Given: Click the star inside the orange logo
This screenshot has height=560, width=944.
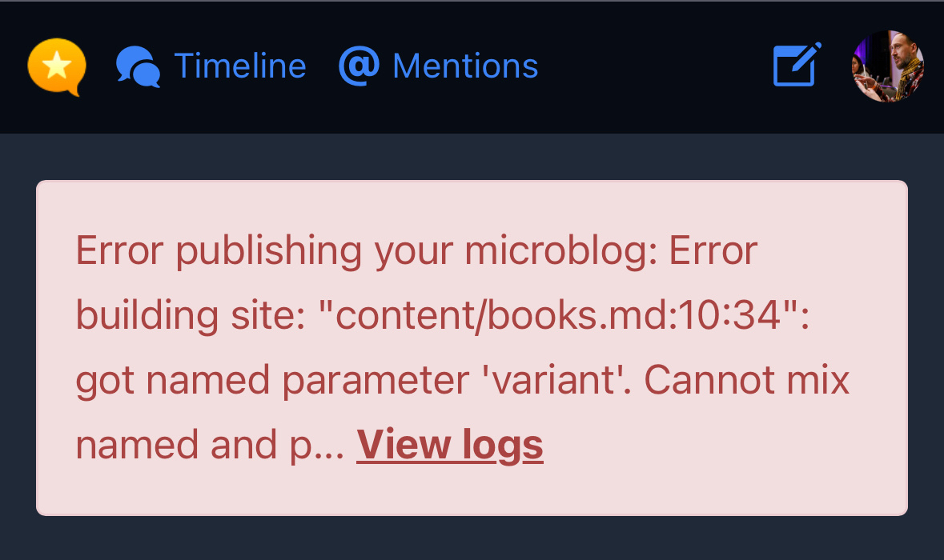Looking at the screenshot, I should pyautogui.click(x=57, y=66).
